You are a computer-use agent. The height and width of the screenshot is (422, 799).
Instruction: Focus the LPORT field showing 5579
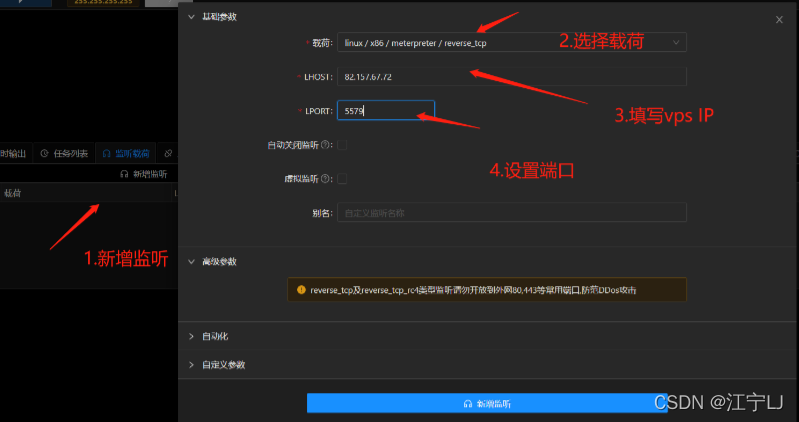pos(386,111)
